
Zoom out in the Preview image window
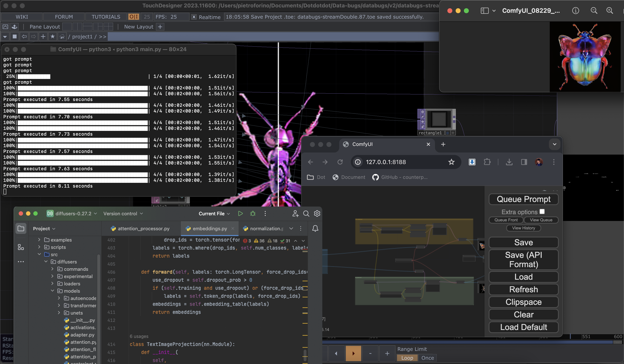594,11
